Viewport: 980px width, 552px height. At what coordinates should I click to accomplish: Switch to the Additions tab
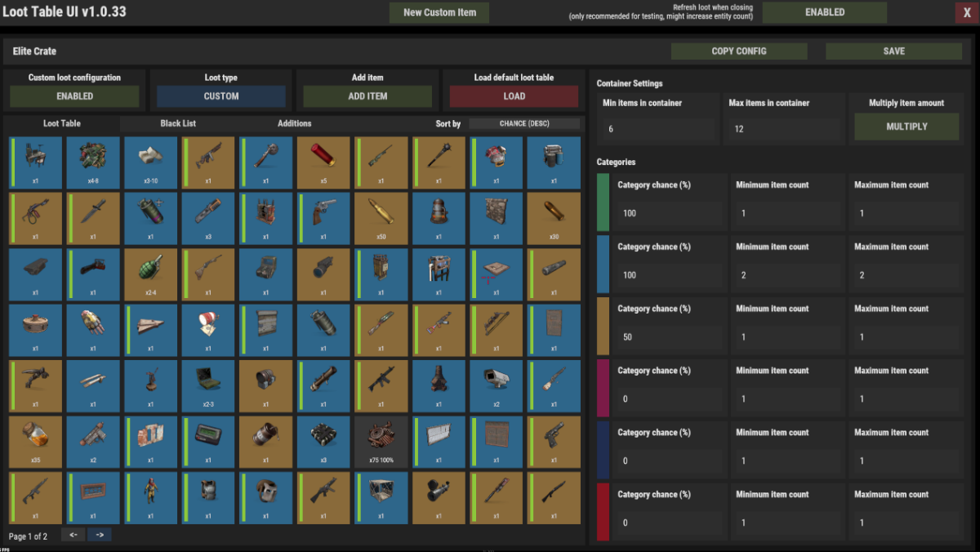pos(294,124)
